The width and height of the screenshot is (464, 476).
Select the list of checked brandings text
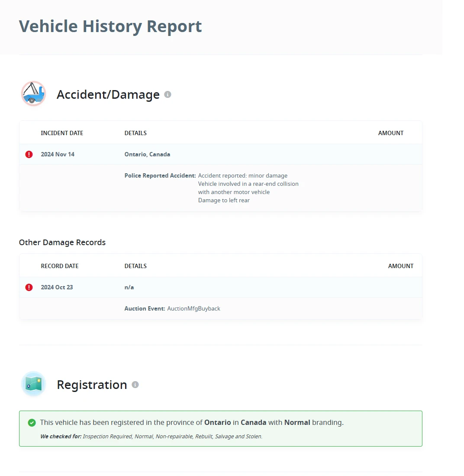pos(173,436)
